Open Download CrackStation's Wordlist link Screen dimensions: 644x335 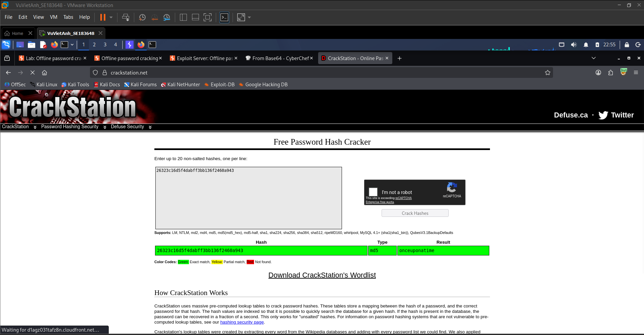(x=322, y=275)
